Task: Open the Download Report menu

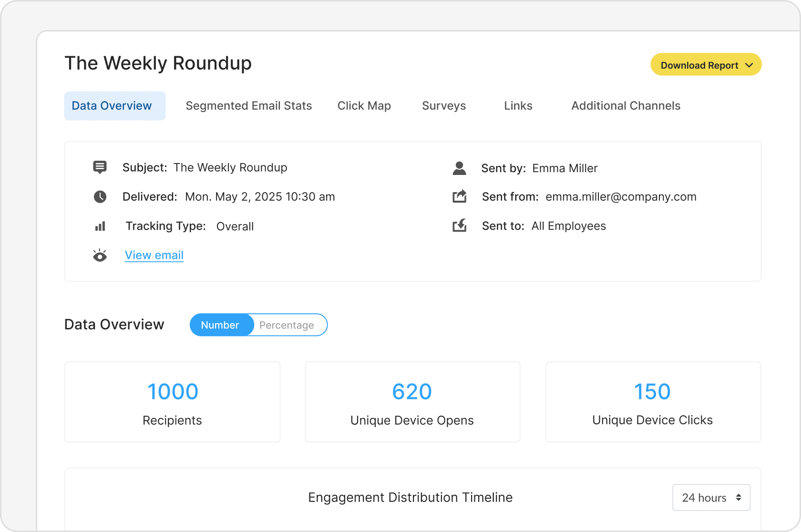Action: point(699,65)
